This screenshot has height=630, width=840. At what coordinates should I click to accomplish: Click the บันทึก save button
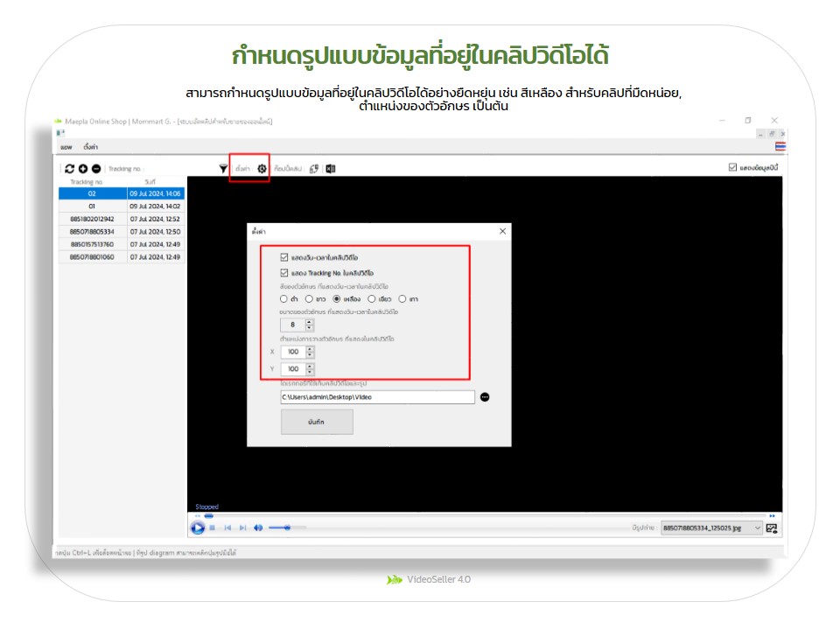pyautogui.click(x=317, y=422)
